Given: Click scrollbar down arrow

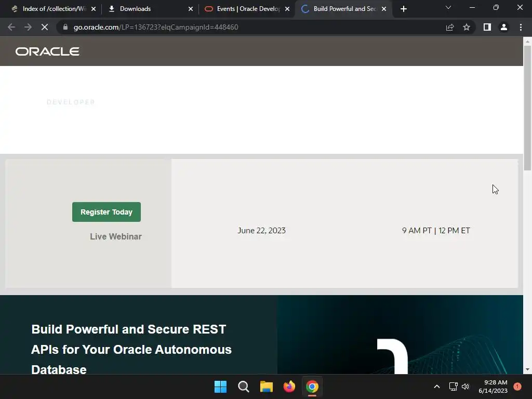Looking at the screenshot, I should tap(527, 370).
